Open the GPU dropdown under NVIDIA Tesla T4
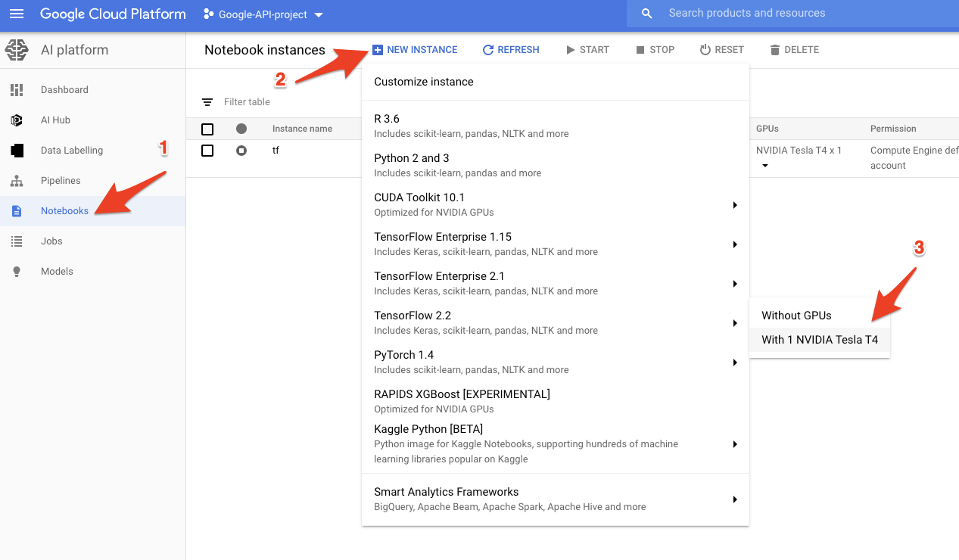 click(x=765, y=166)
